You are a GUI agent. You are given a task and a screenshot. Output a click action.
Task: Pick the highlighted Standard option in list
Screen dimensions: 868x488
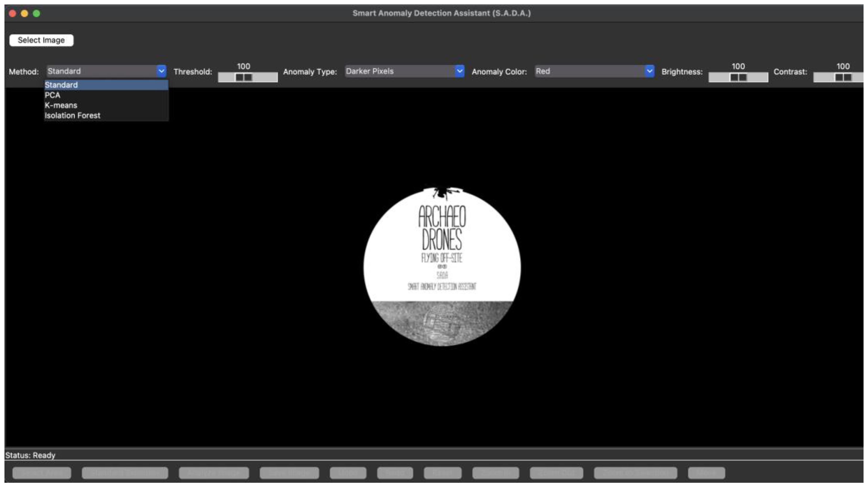click(x=61, y=85)
